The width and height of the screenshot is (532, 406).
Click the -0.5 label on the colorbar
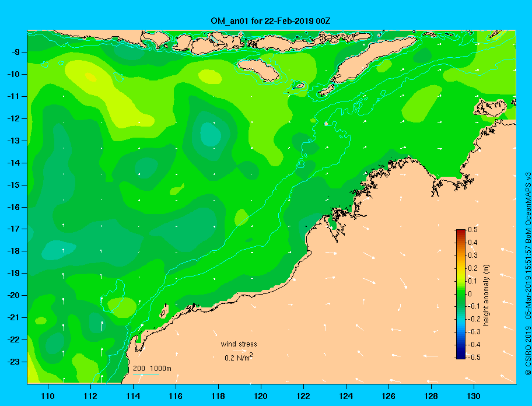coord(474,358)
